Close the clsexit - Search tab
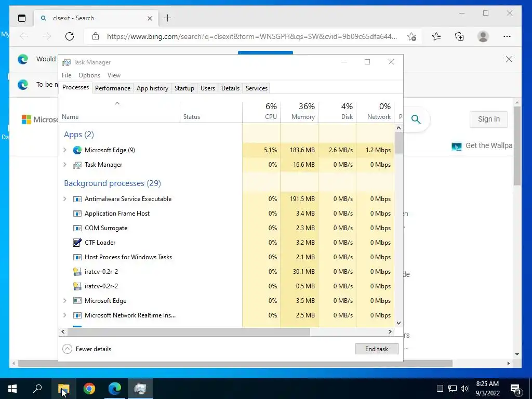The height and width of the screenshot is (399, 532). click(x=150, y=18)
